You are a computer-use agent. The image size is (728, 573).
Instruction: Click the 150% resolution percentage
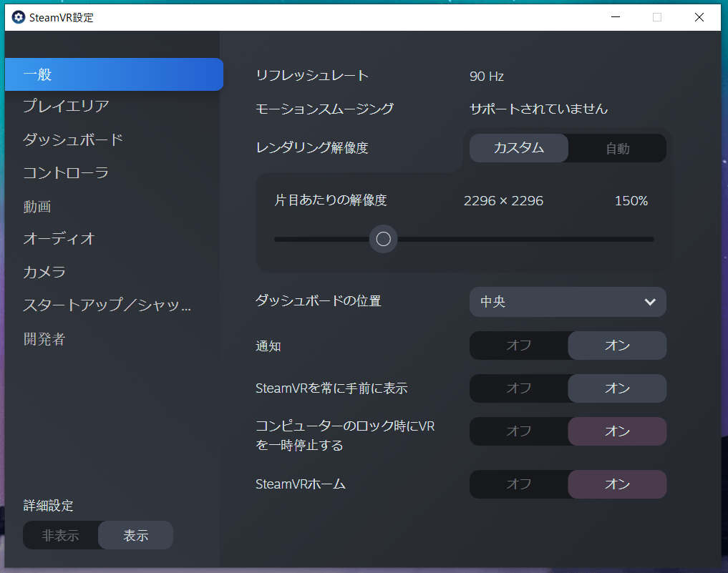coord(631,201)
